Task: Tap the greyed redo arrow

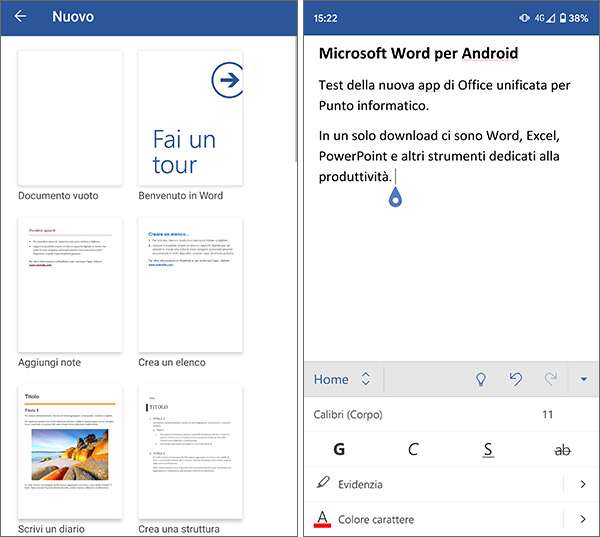Action: coord(550,379)
